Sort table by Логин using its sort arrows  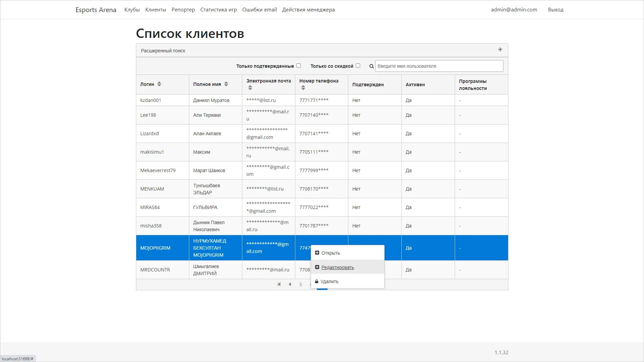coord(159,84)
